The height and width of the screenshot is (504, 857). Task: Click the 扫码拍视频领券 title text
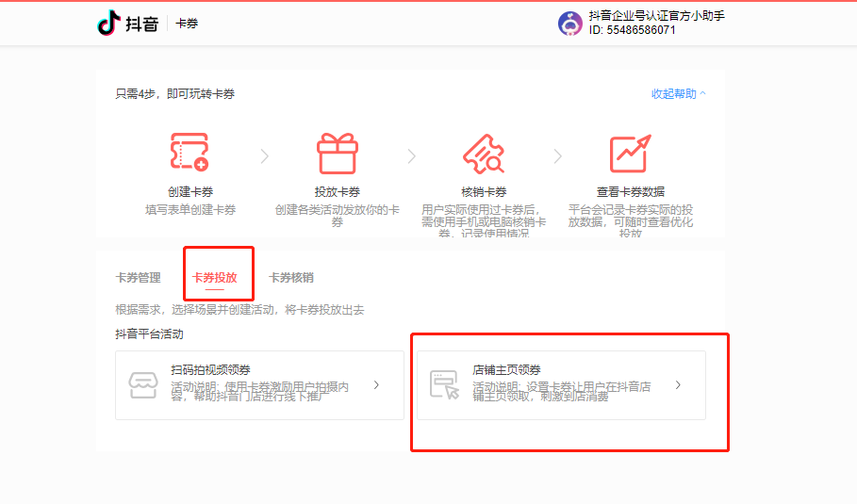[x=210, y=370]
